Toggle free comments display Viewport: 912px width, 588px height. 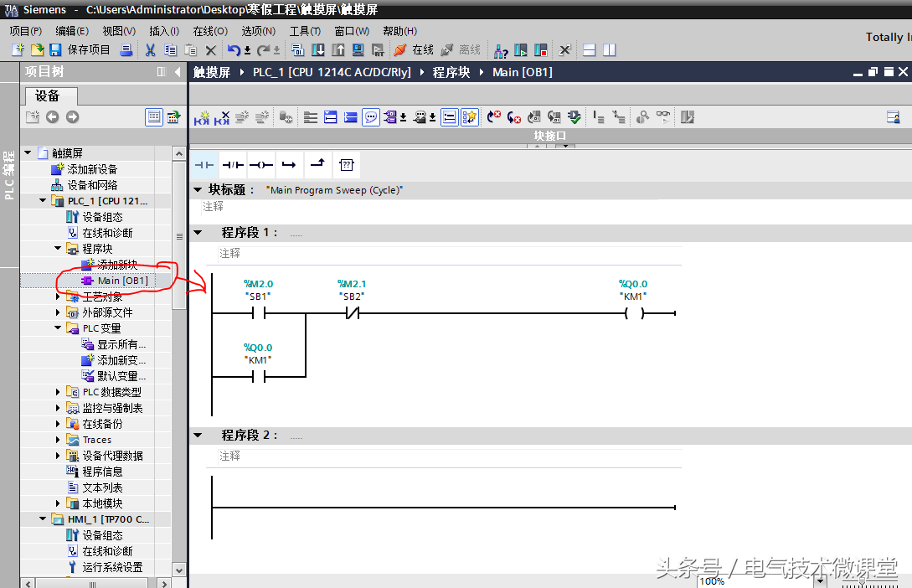pos(370,117)
